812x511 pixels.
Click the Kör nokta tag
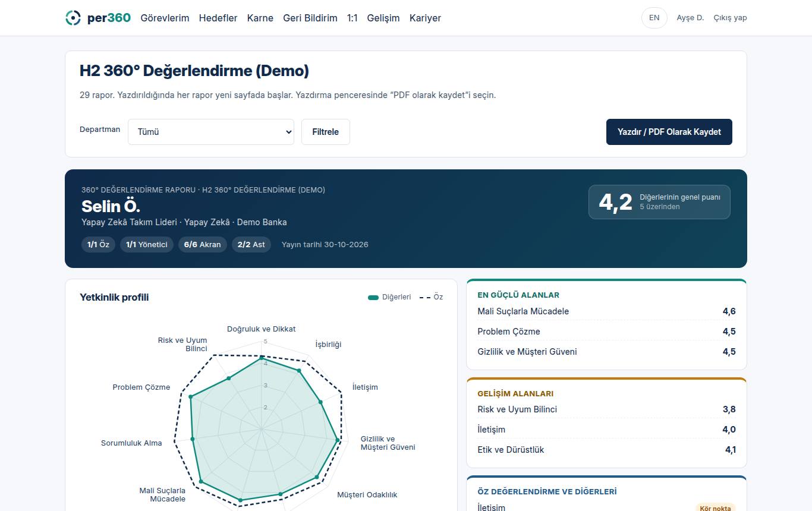pyautogui.click(x=715, y=508)
